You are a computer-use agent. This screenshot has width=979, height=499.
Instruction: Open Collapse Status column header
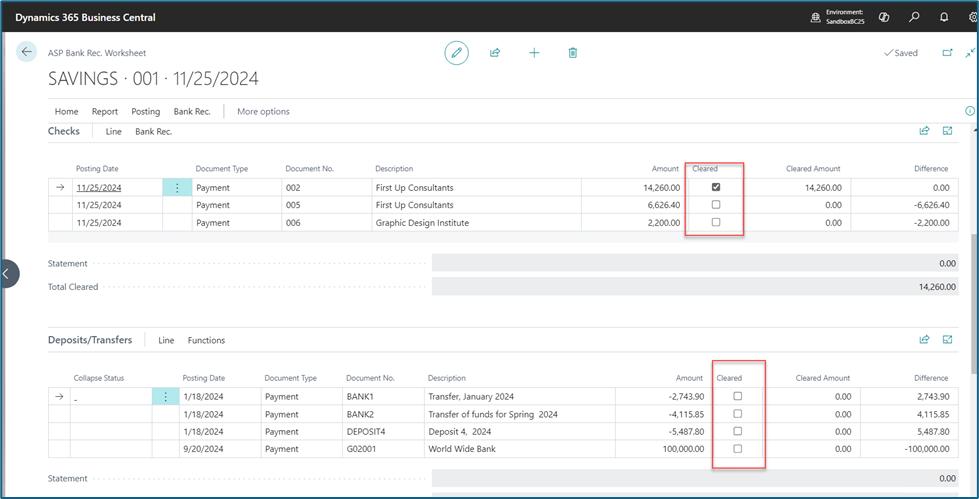point(99,378)
